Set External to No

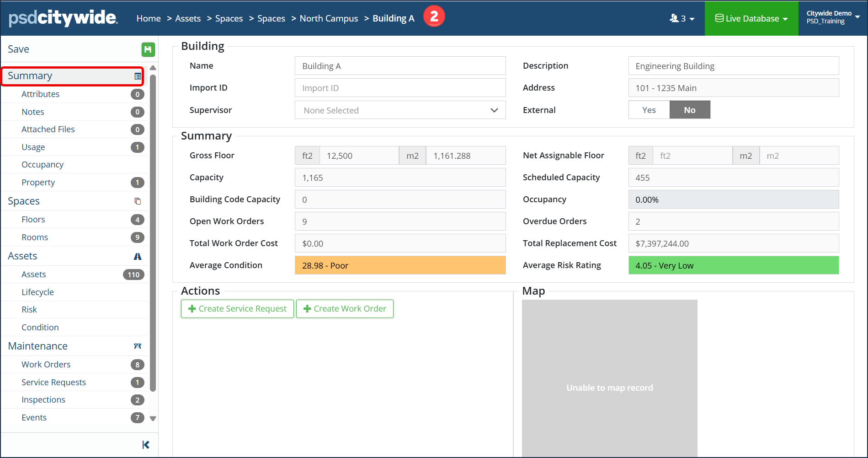[690, 110]
